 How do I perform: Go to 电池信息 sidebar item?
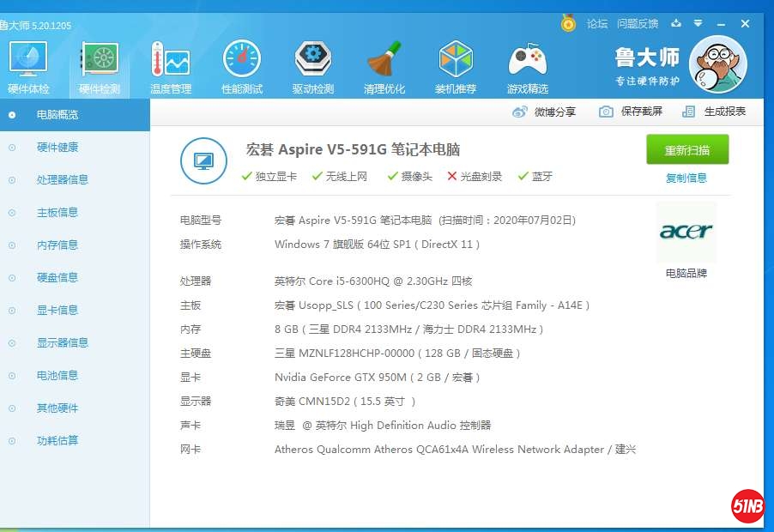click(x=57, y=375)
